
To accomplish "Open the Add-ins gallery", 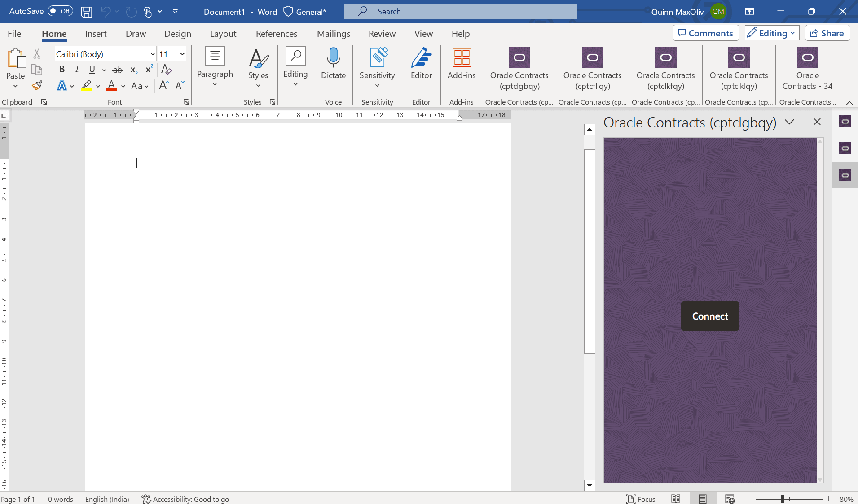I will [x=462, y=64].
